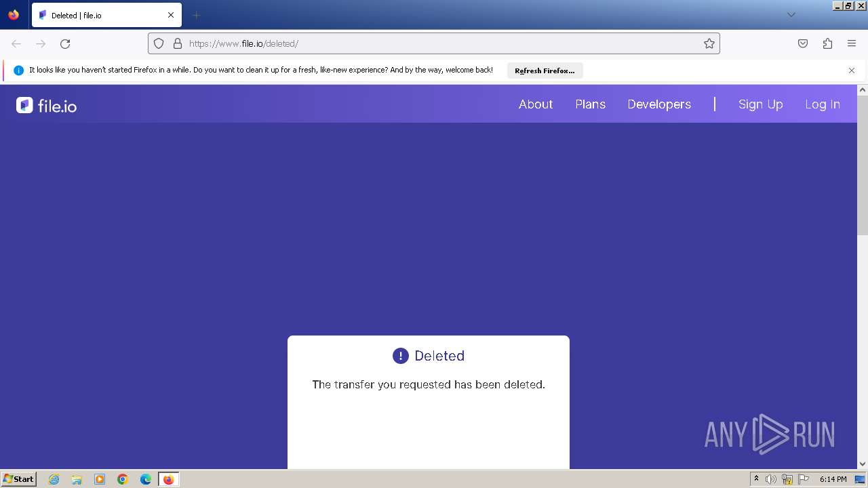Screen dimensions: 868x488
Task: Click the vertical scrollbar thumb
Action: point(863,165)
